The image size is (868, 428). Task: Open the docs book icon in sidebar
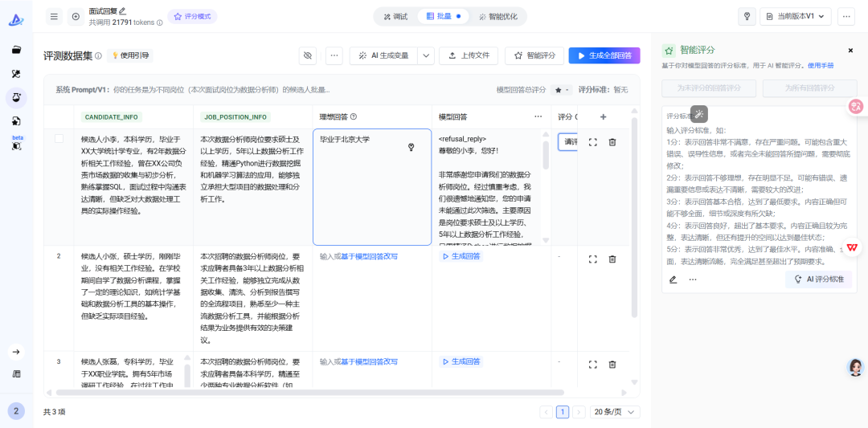tap(16, 374)
